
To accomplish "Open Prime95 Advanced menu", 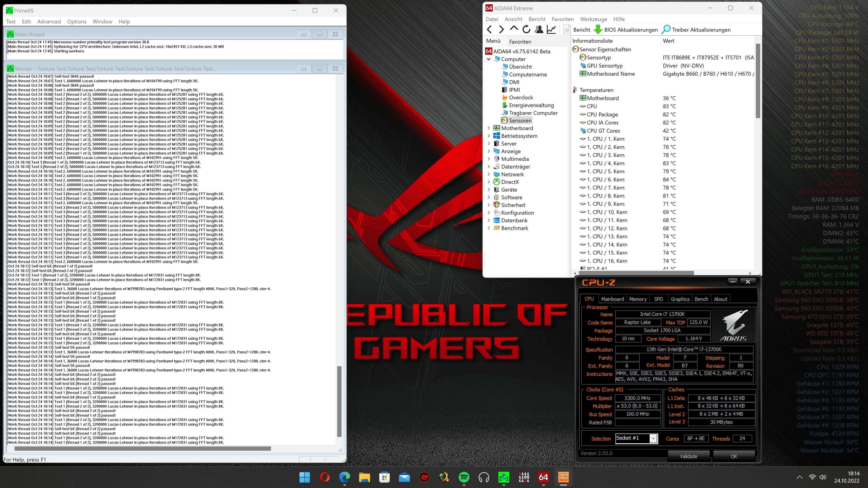I will 49,21.
